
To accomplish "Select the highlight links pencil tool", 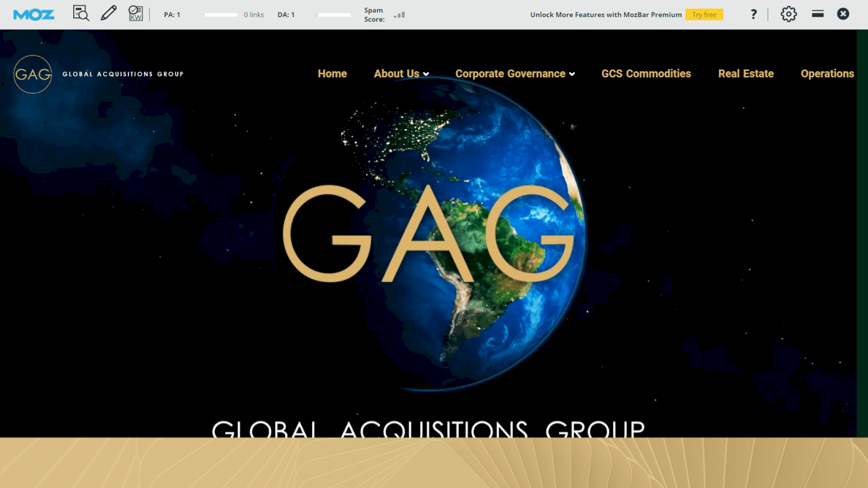I will (x=108, y=14).
